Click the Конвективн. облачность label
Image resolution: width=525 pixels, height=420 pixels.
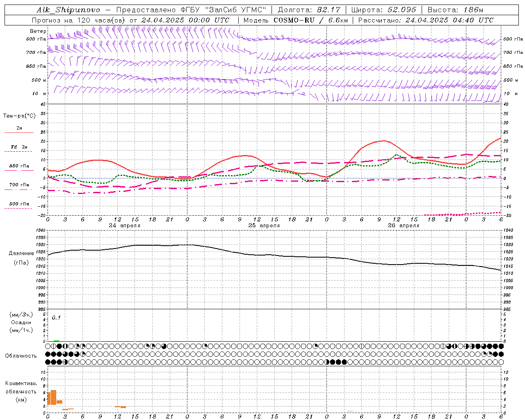[x=21, y=388]
